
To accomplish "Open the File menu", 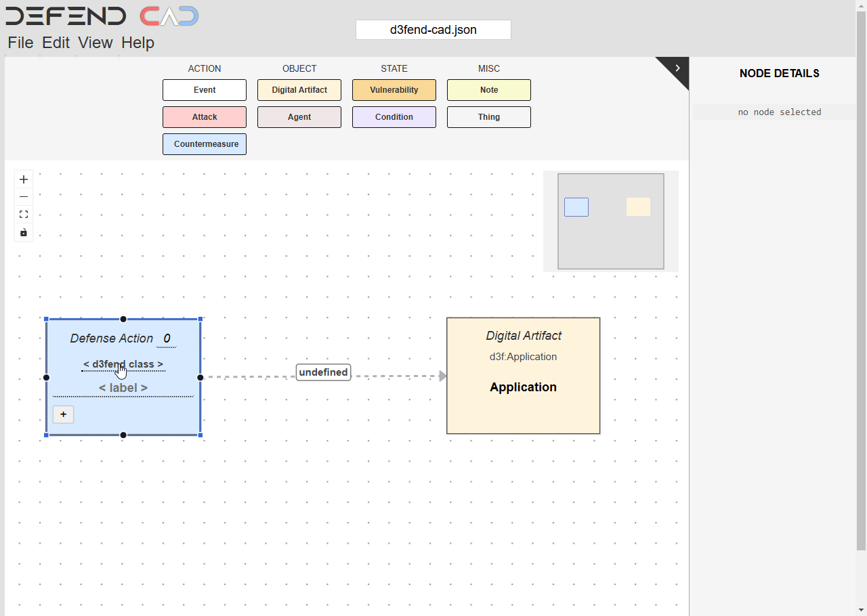I will (20, 43).
